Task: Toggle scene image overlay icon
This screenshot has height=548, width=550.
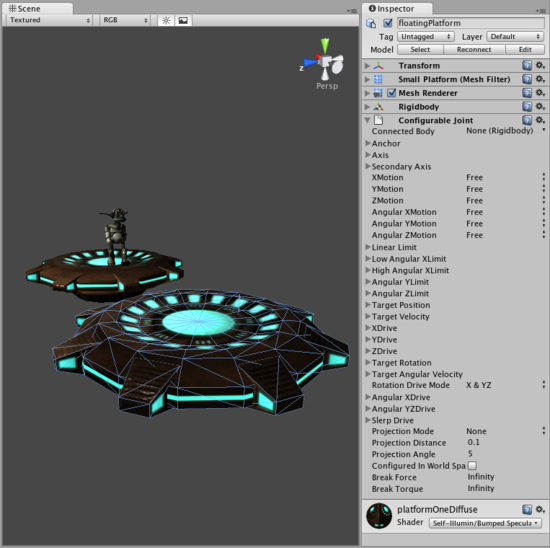Action: tap(183, 20)
